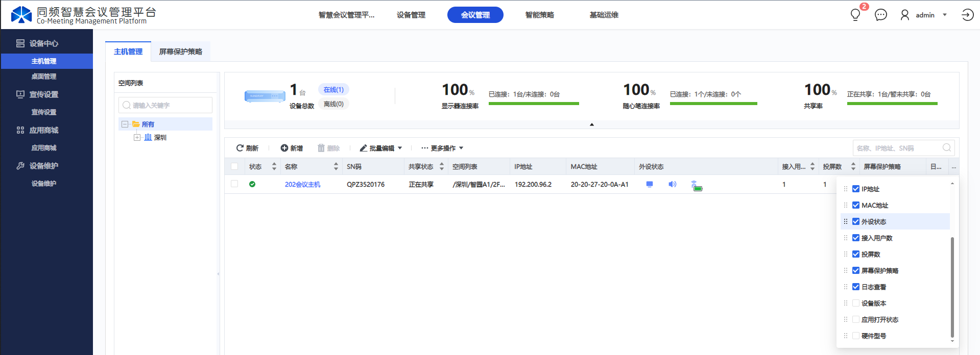The image size is (980, 355).
Task: Open the 批量编辑 dropdown
Action: (381, 148)
